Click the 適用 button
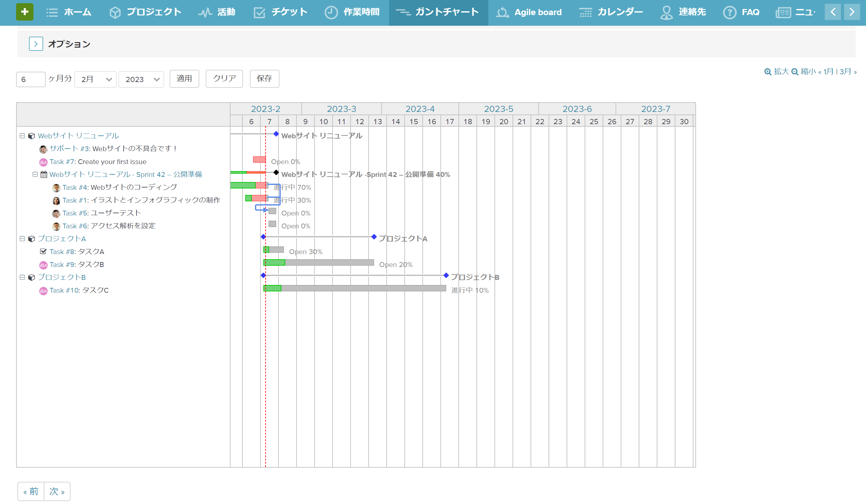Screen dimensions: 866x504 tap(184, 78)
